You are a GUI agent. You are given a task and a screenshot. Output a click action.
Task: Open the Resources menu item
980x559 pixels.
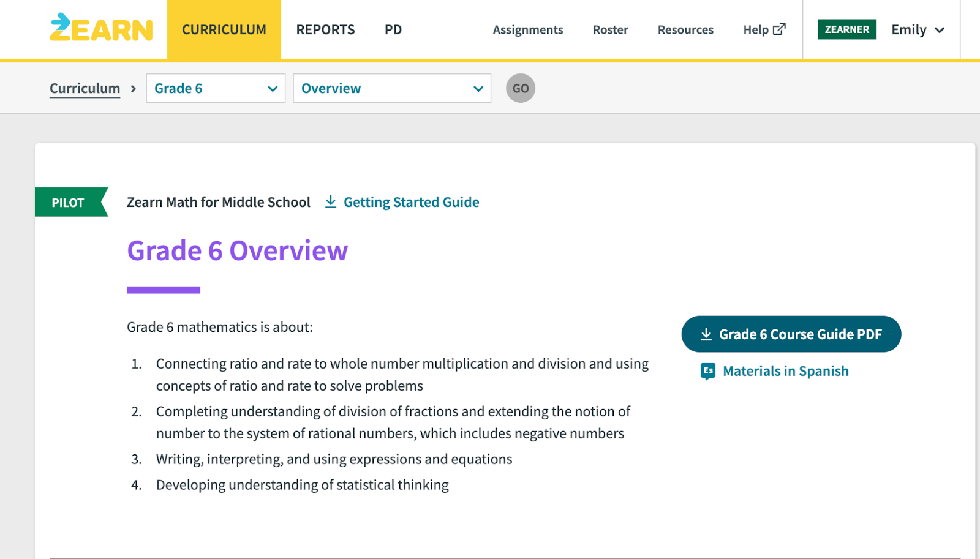point(685,29)
